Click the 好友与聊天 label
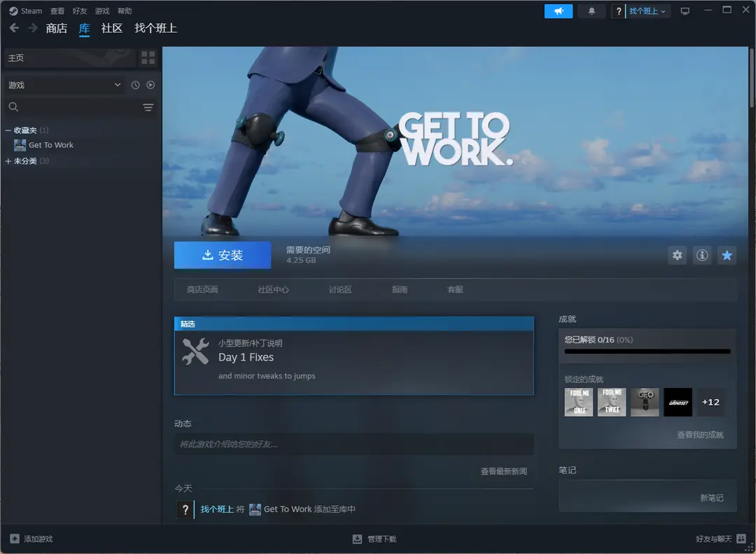This screenshot has width=756, height=554. [x=713, y=539]
